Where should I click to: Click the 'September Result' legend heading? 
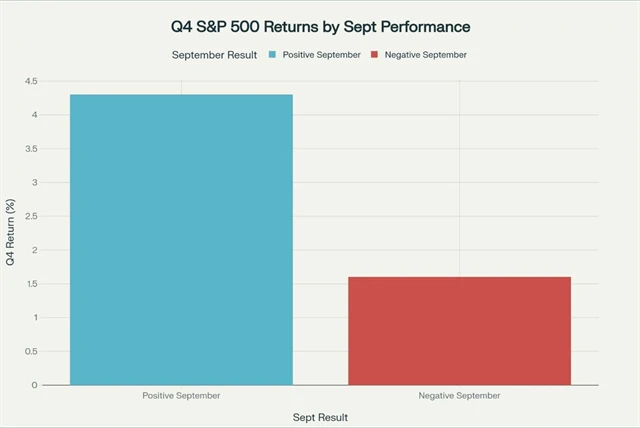(214, 54)
